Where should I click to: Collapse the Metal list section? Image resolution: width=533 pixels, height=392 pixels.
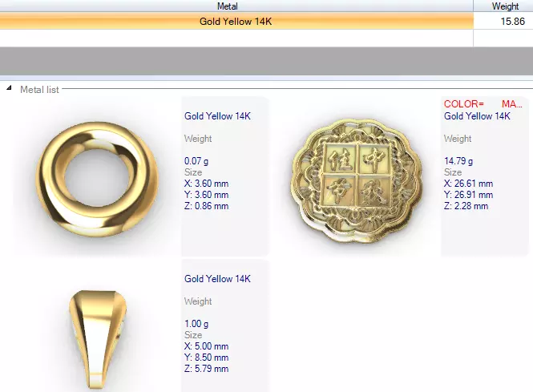pos(9,88)
